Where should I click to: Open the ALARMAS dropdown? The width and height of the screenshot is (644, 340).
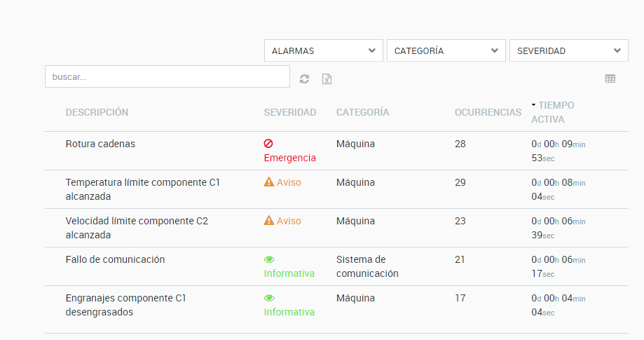324,50
